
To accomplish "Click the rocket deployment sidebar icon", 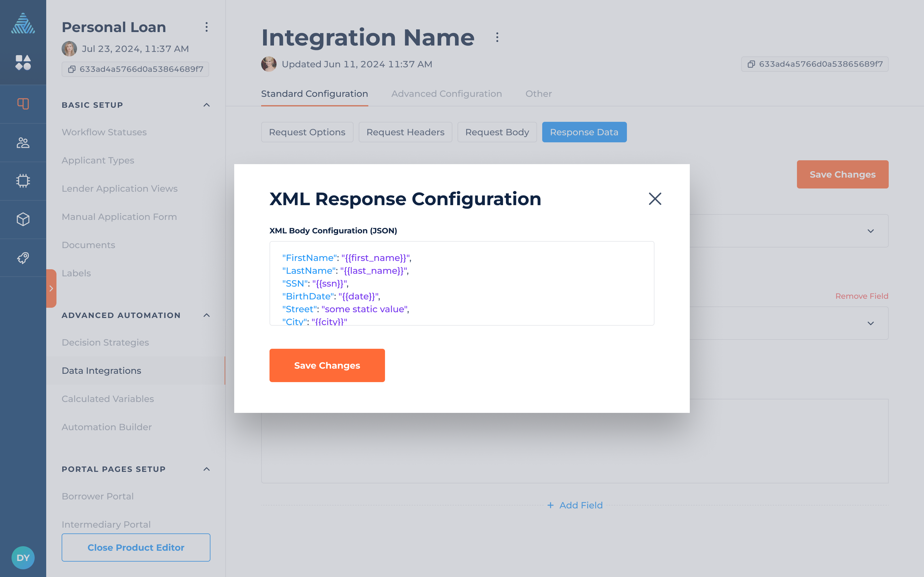I will click(23, 258).
